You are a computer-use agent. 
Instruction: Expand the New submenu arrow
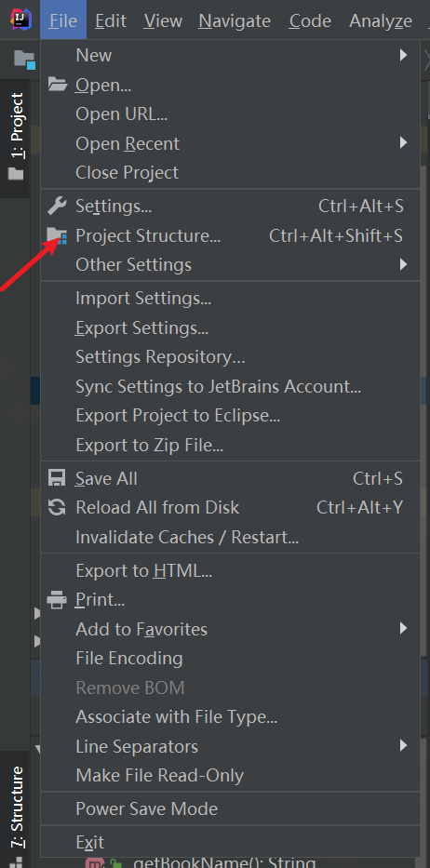(x=403, y=55)
